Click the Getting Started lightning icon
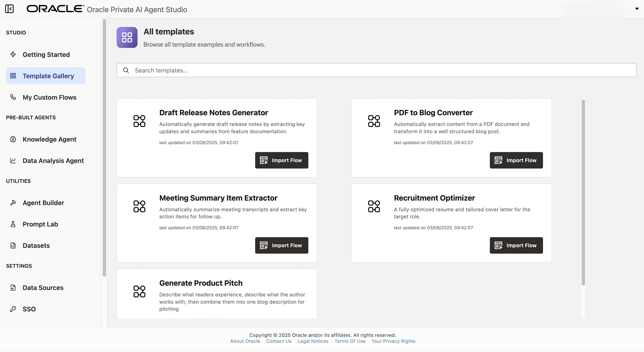Screen dimensions: 644x352 click(x=13, y=54)
